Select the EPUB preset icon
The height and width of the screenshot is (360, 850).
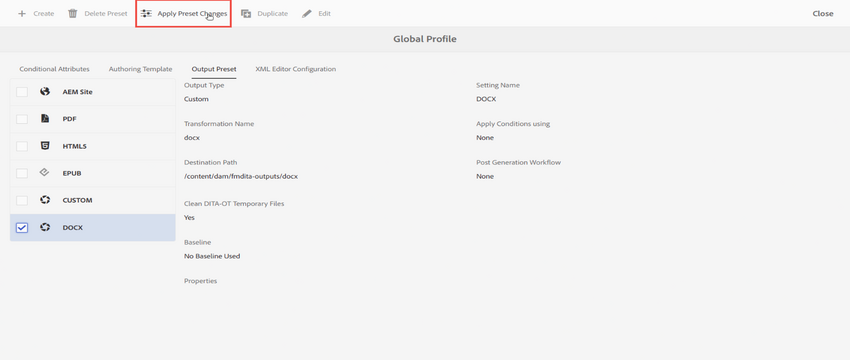click(x=45, y=173)
